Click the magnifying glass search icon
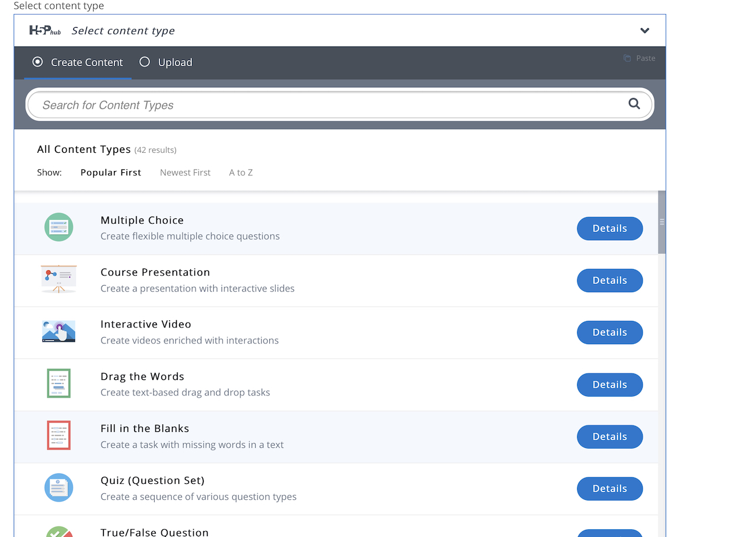Viewport: 756px width, 537px height. [x=634, y=104]
